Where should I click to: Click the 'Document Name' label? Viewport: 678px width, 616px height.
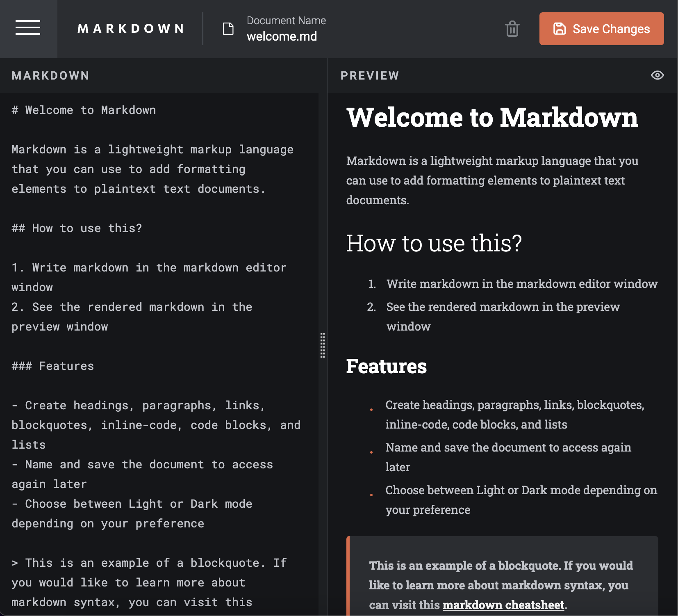pyautogui.click(x=286, y=21)
